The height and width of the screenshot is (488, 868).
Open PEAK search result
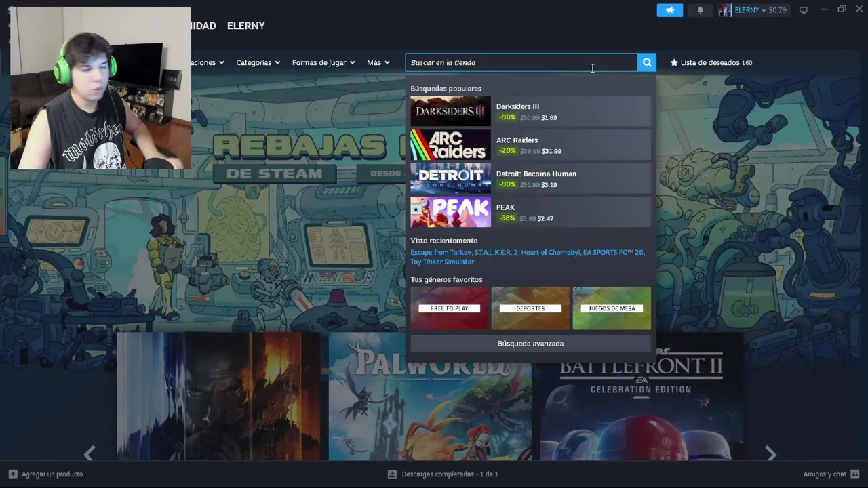click(x=530, y=212)
